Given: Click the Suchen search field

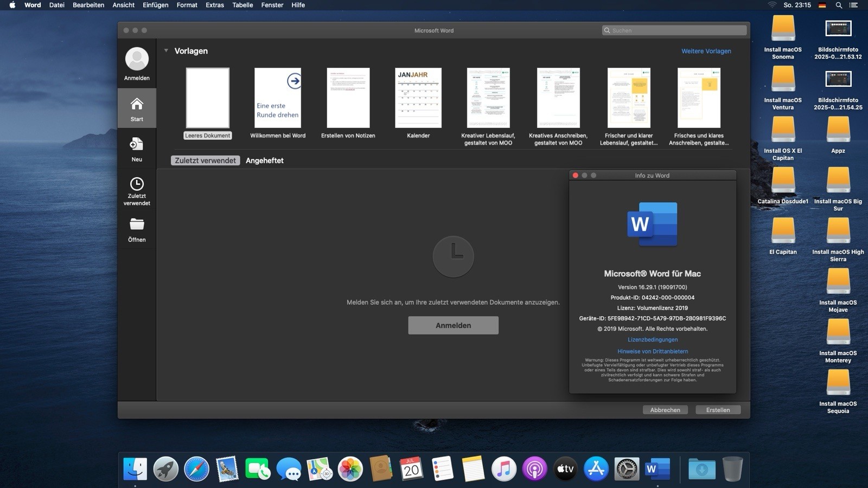Looking at the screenshot, I should point(674,30).
